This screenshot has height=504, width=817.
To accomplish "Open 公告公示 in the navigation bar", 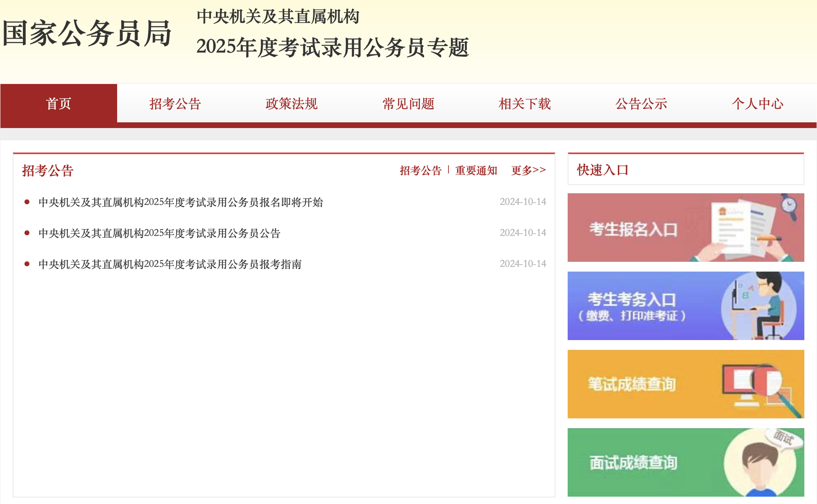I will [641, 104].
